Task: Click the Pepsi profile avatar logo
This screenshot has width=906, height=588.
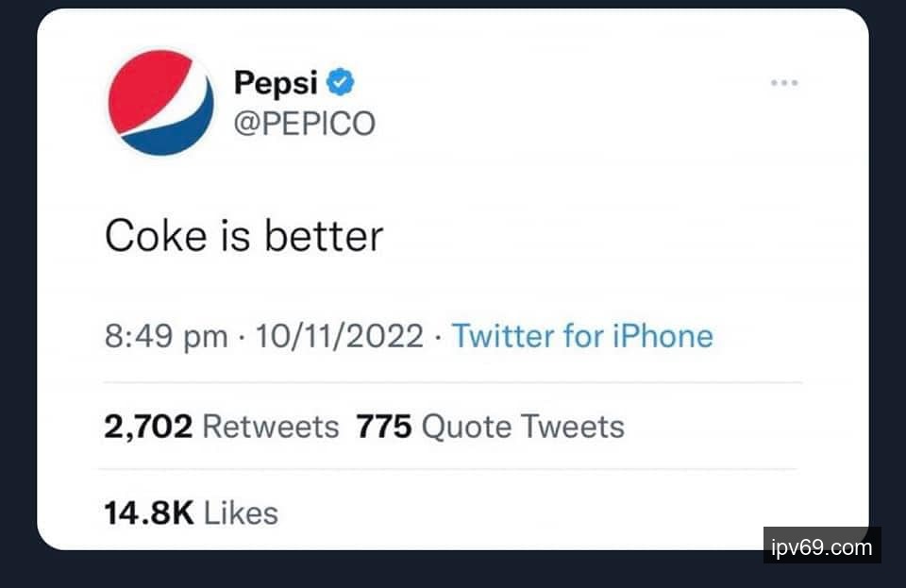Action: pos(161,102)
